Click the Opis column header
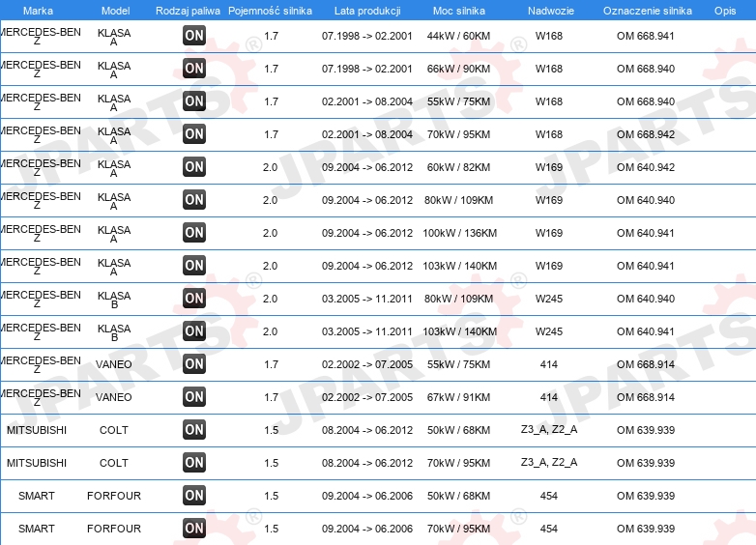 coord(725,11)
